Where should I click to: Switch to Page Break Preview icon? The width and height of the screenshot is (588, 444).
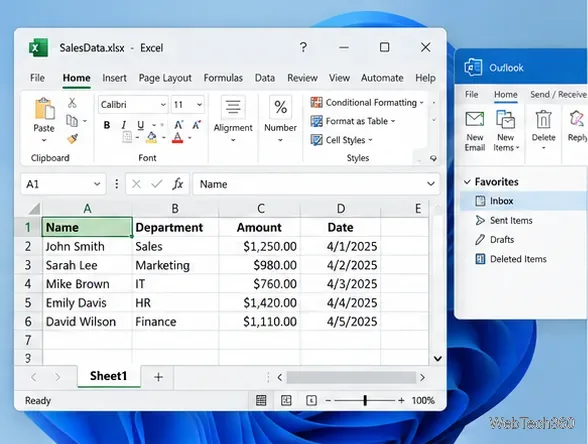point(311,400)
